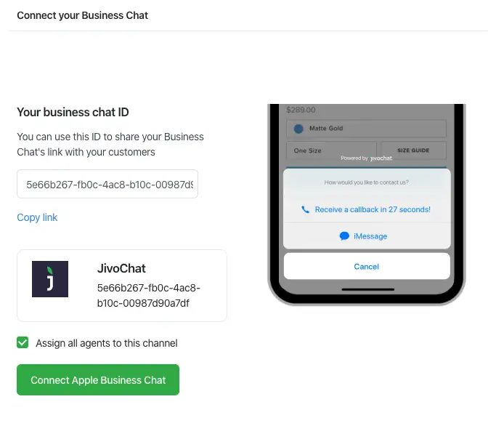Click the phone handset icon beside callback

pyautogui.click(x=305, y=209)
